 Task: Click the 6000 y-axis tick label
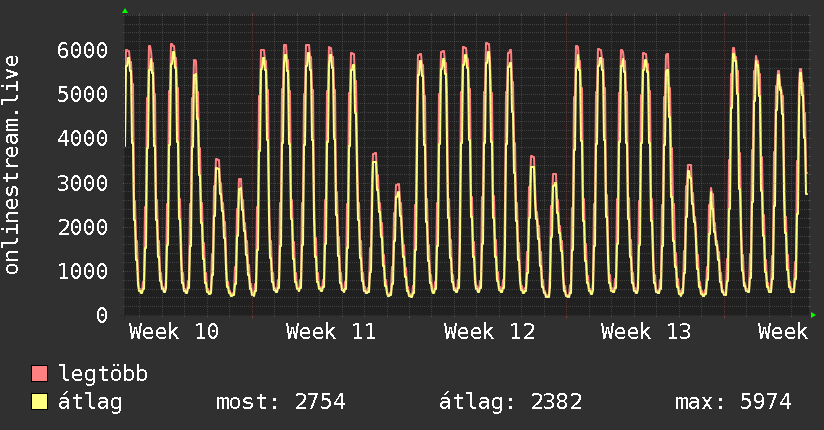click(x=83, y=50)
